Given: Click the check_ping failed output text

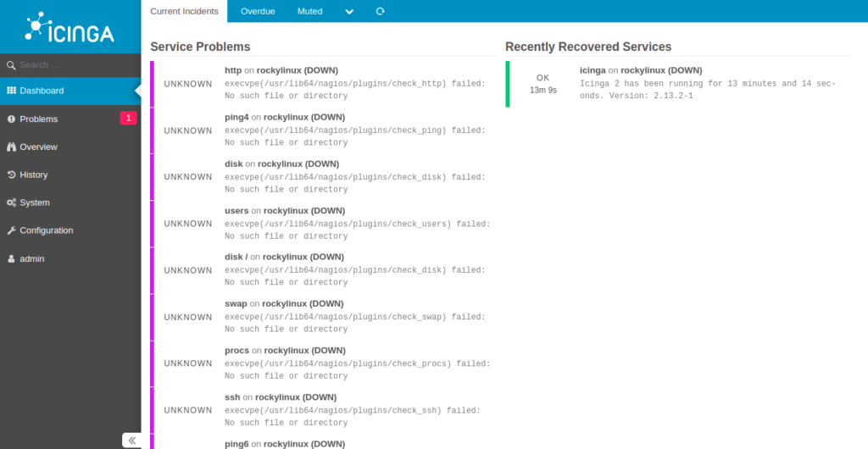Looking at the screenshot, I should coord(355,136).
